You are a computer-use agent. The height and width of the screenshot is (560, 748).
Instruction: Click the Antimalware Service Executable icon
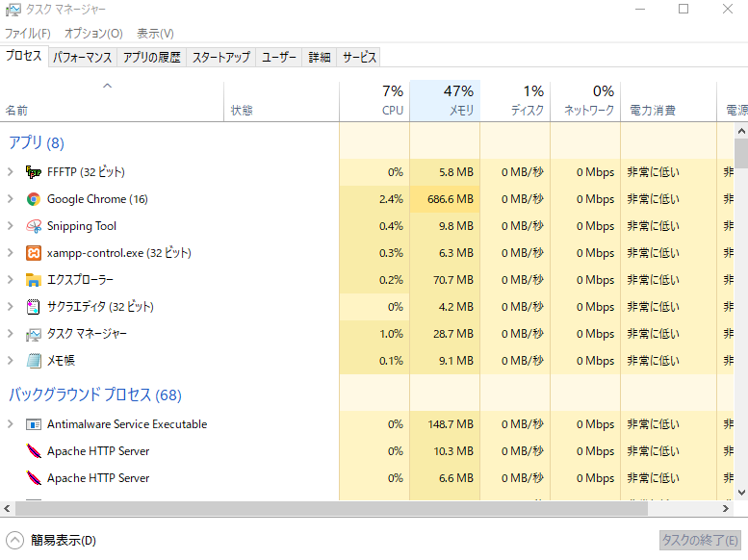click(34, 424)
